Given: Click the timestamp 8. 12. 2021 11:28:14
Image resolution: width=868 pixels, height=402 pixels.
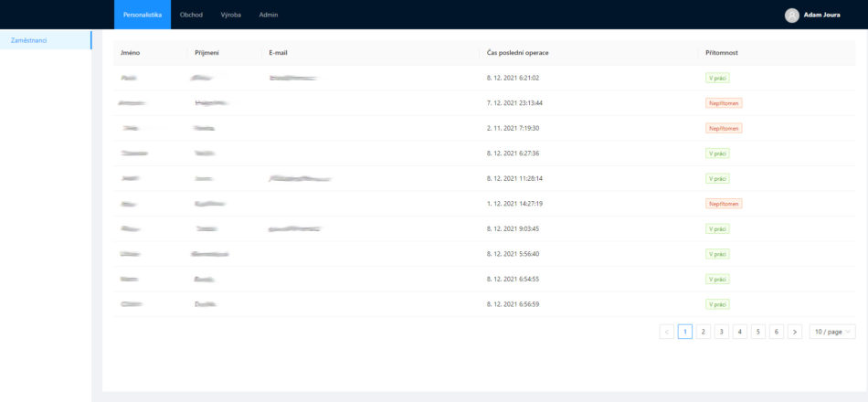Looking at the screenshot, I should pyautogui.click(x=514, y=178).
